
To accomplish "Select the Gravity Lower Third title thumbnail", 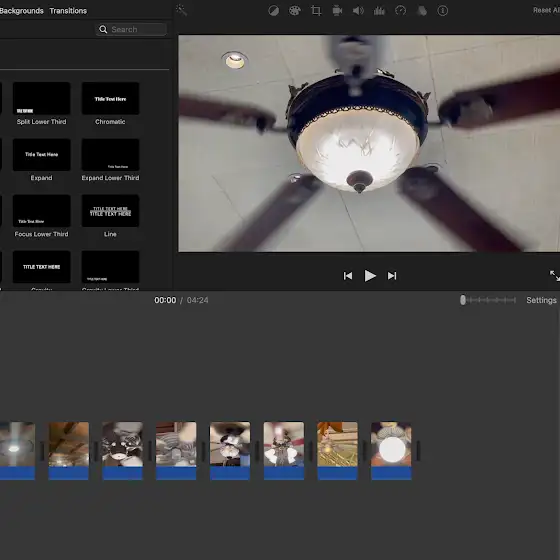I will [110, 267].
